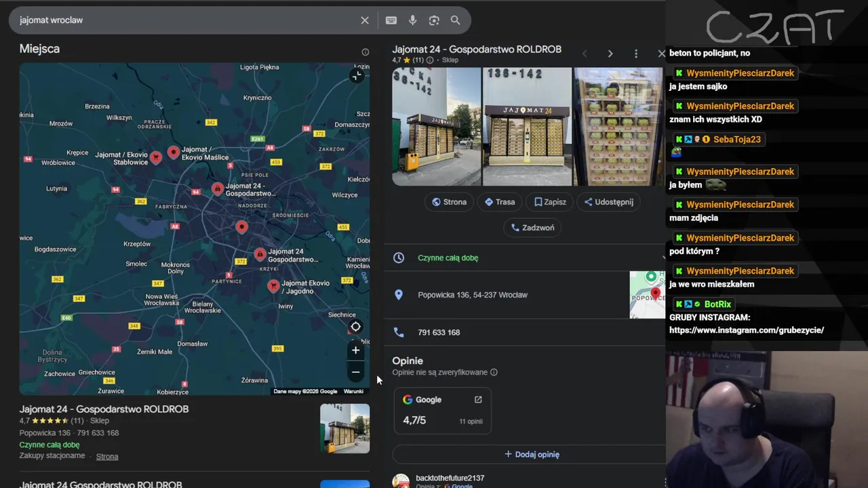Viewport: 868px width, 488px height.
Task: Open the Instagram grubezycie link in chat
Action: [747, 330]
